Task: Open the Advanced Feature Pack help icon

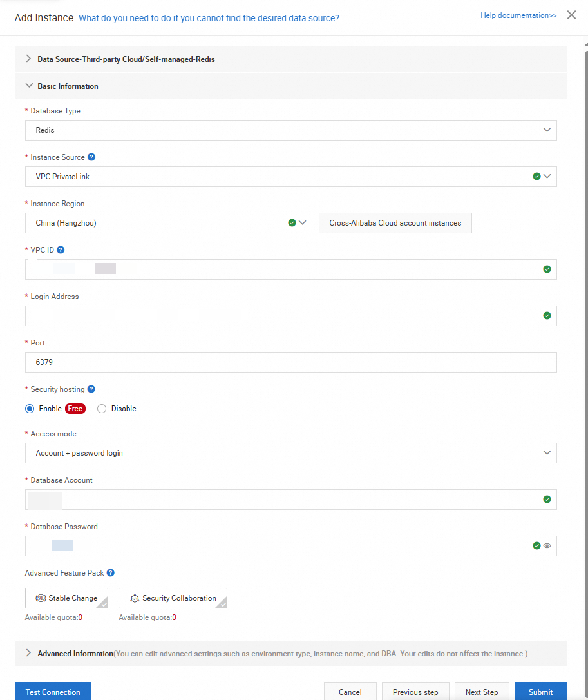Action: 111,573
